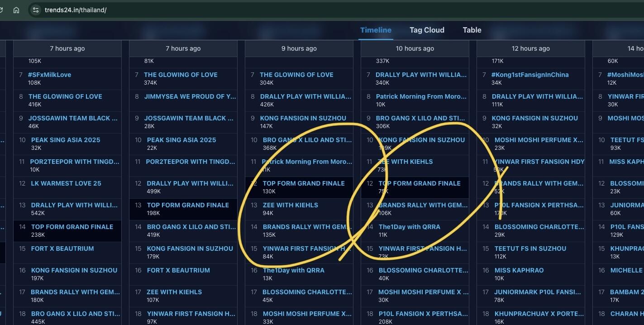The width and height of the screenshot is (644, 325).
Task: Open P10L FANSIGN X PERTHSA with 208K
Action: point(424,314)
